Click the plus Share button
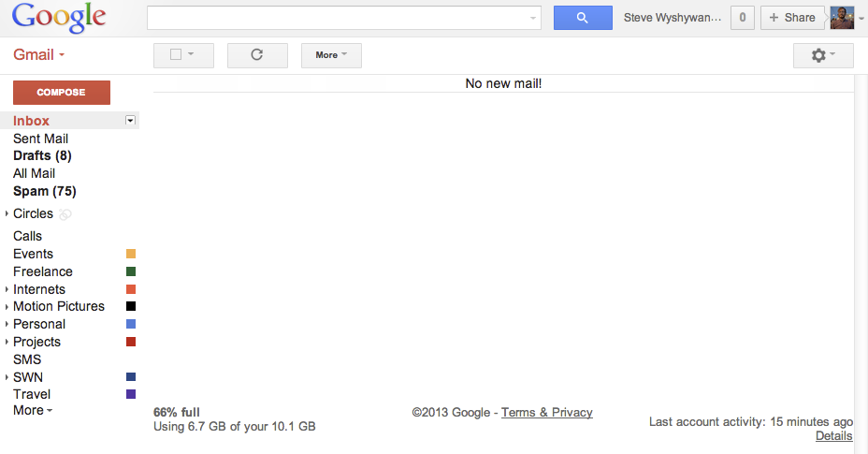This screenshot has height=454, width=868. pos(792,18)
